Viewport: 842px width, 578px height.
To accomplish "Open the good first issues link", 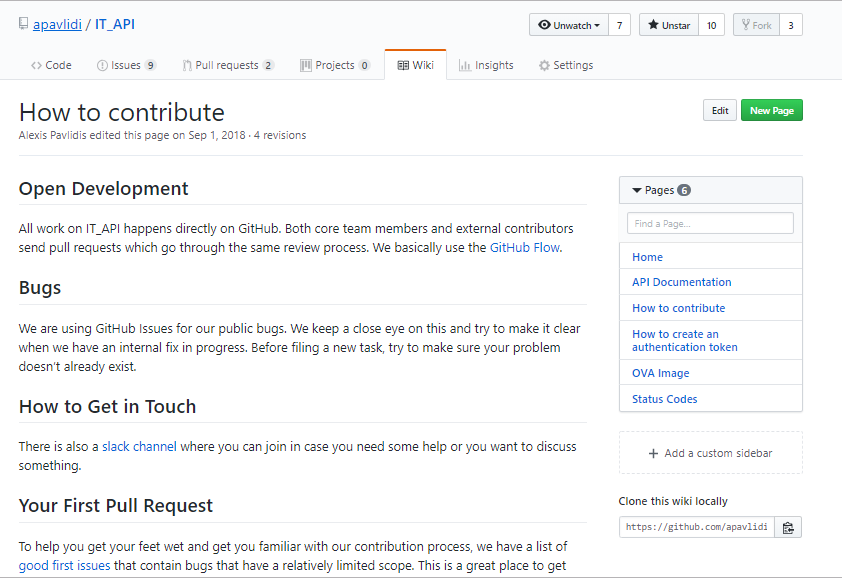I will [64, 566].
